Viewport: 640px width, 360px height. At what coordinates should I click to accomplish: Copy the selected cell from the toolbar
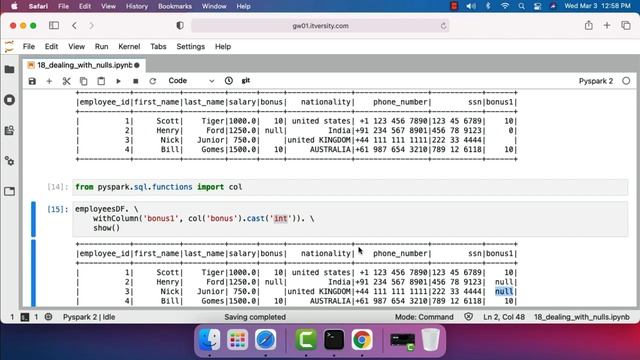[84, 81]
